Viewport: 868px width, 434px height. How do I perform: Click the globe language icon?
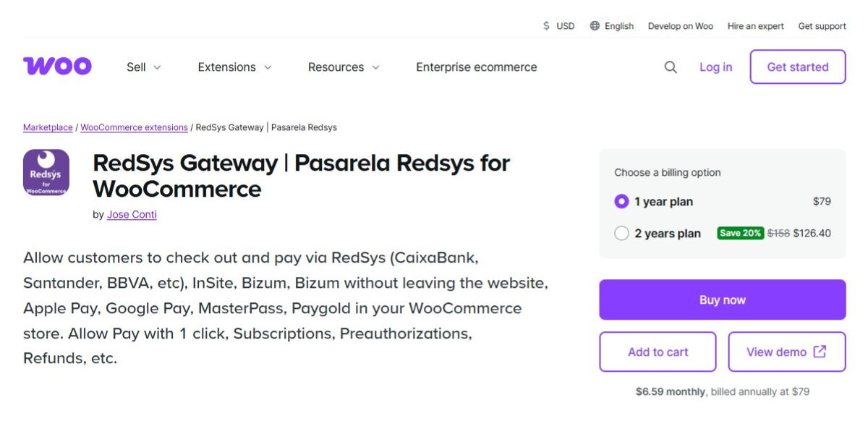(595, 26)
